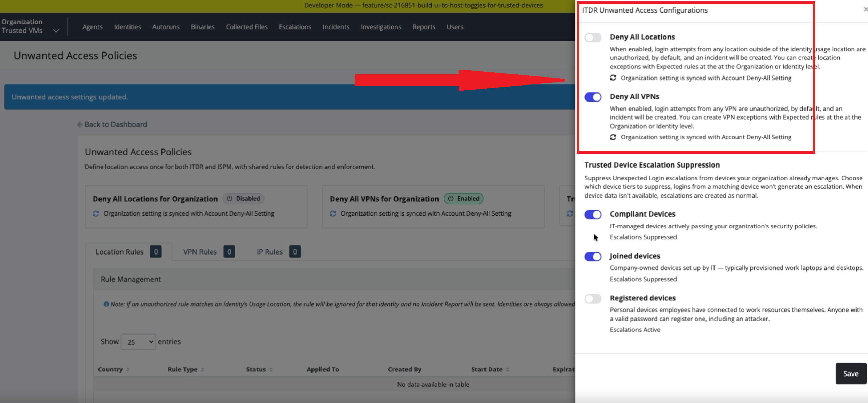868x403 pixels.
Task: Open the Binaries menu item
Action: click(x=203, y=27)
